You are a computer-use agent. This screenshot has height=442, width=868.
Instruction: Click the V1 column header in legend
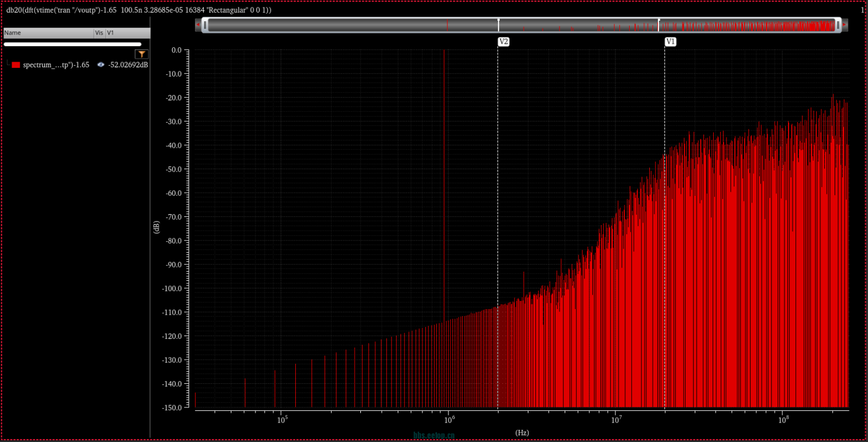point(111,33)
